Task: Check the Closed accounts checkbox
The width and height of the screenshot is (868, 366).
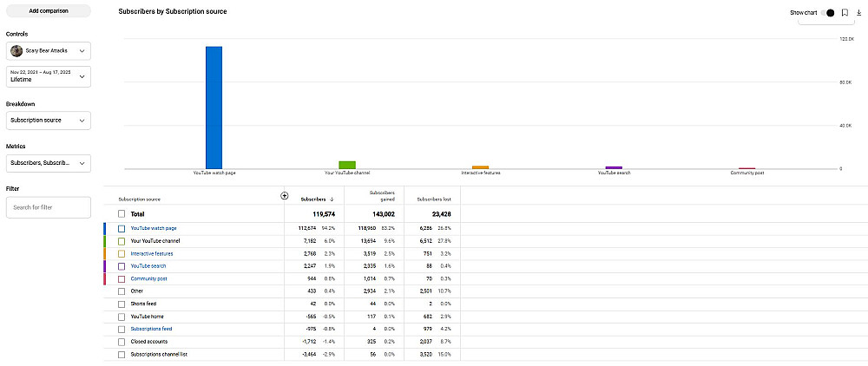Action: pyautogui.click(x=122, y=342)
